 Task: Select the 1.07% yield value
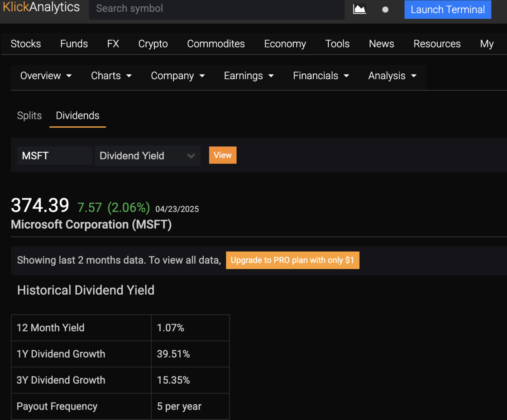tap(170, 328)
